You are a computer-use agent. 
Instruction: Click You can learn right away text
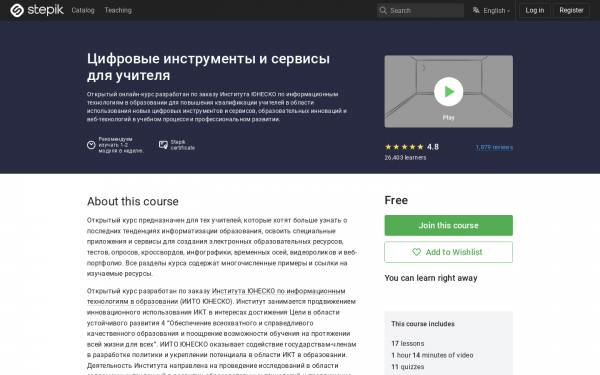click(x=431, y=278)
